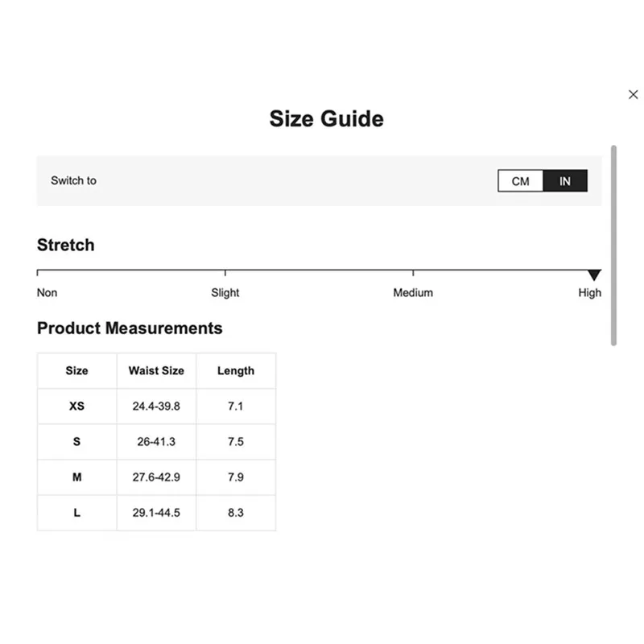This screenshot has width=644, height=644.
Task: Click the Slight stretch label
Action: 225,293
